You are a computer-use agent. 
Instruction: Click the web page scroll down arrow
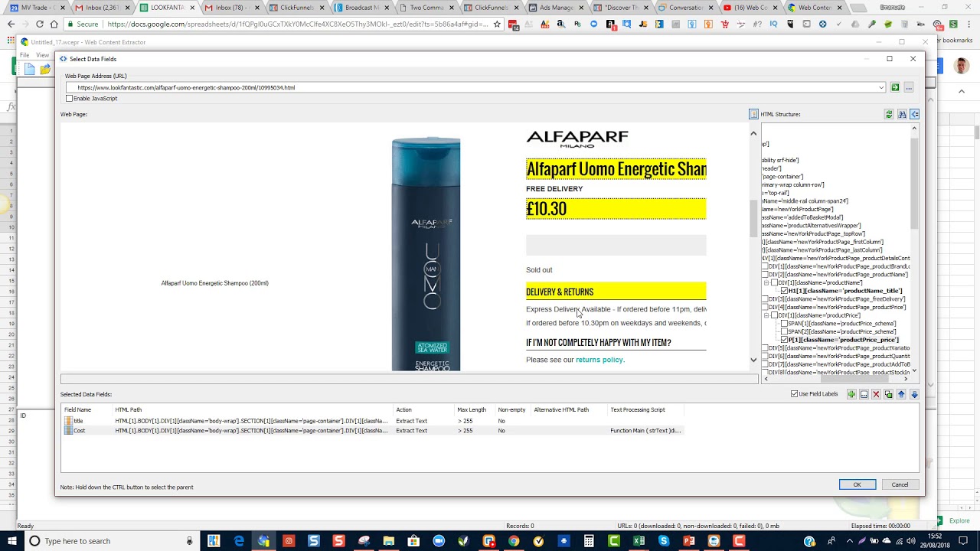[753, 360]
